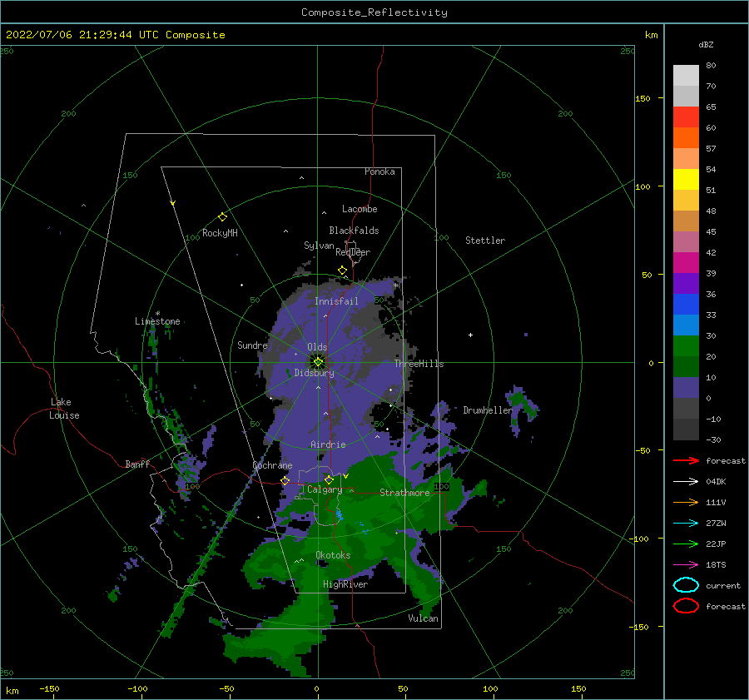Click the Cochrane city label
Viewport: 749px width, 700px height.
(272, 465)
